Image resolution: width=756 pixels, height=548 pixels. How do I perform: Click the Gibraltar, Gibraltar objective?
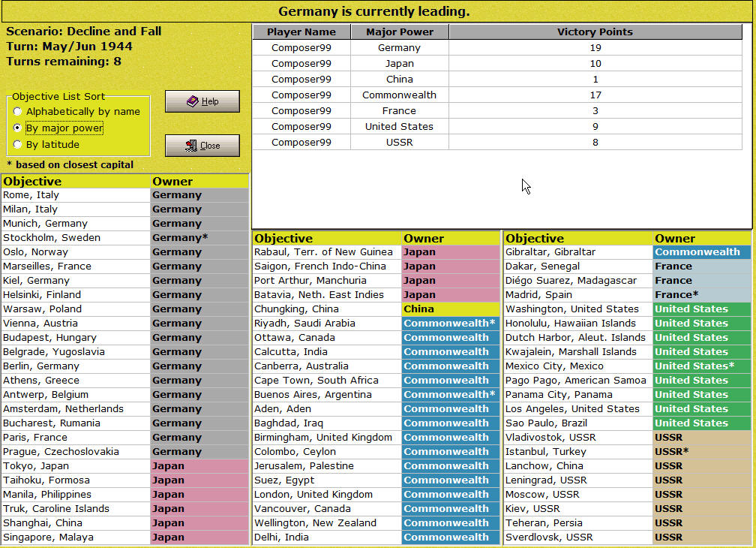(x=578, y=251)
